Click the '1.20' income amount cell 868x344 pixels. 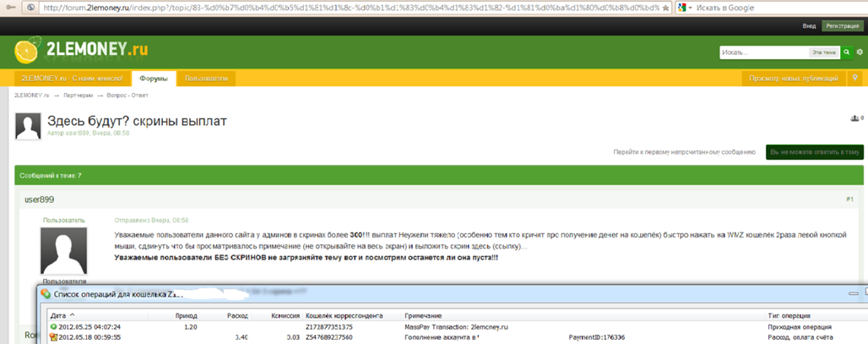190,327
